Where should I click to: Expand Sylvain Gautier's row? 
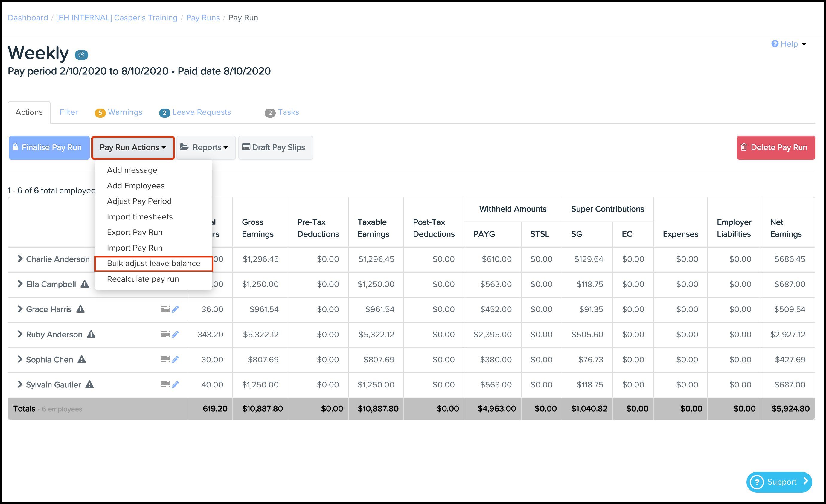click(x=20, y=384)
